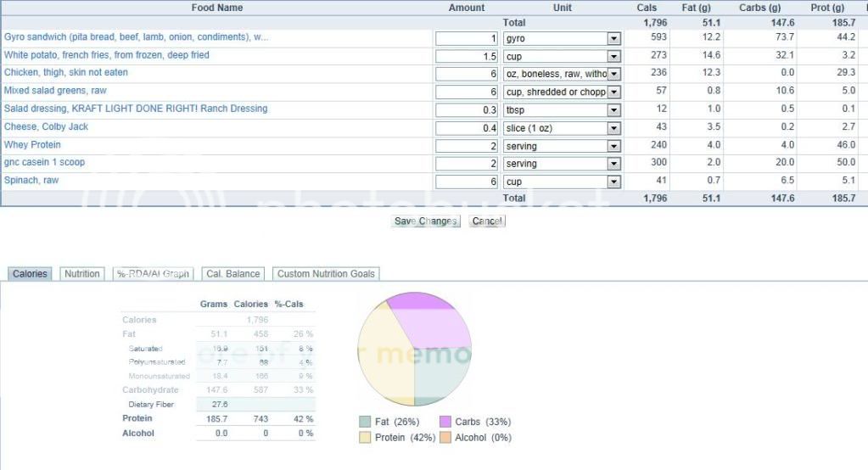Open the %-RDA/AI Graph tab

[x=153, y=274]
